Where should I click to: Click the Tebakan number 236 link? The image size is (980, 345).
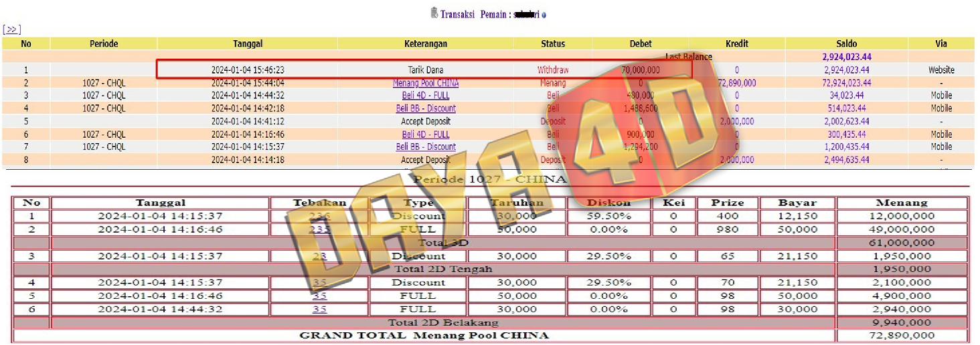click(319, 216)
